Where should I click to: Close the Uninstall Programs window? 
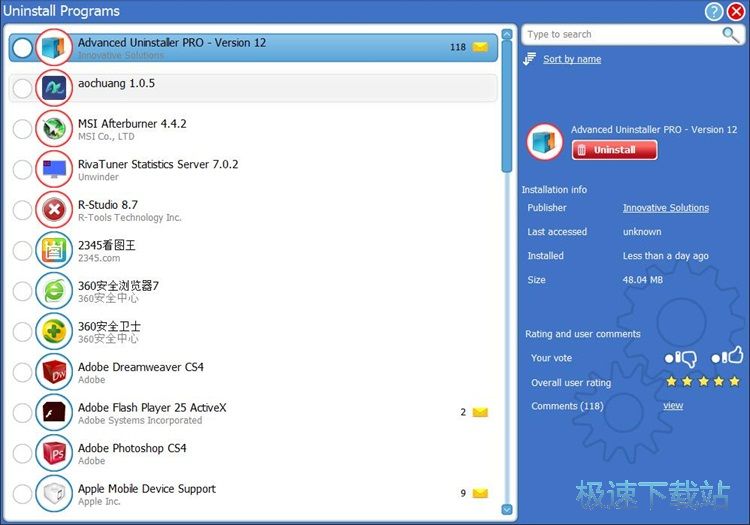(736, 11)
